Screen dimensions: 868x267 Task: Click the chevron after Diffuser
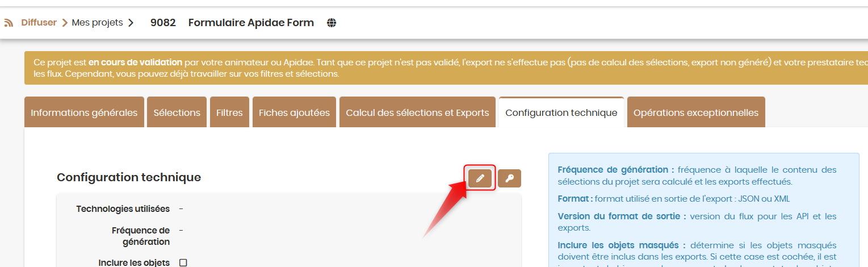[x=65, y=23]
